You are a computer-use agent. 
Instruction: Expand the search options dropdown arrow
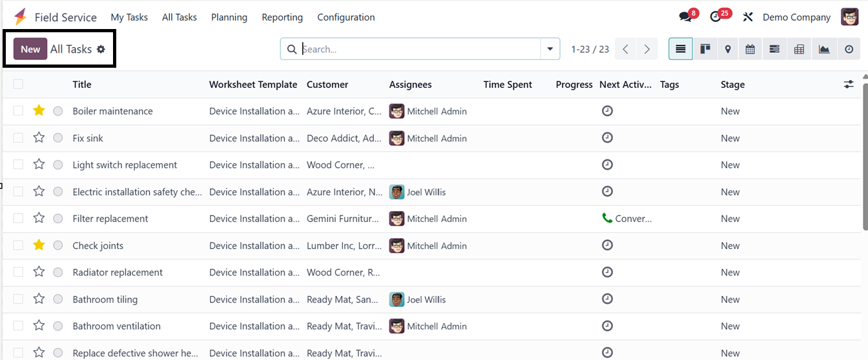(x=550, y=49)
